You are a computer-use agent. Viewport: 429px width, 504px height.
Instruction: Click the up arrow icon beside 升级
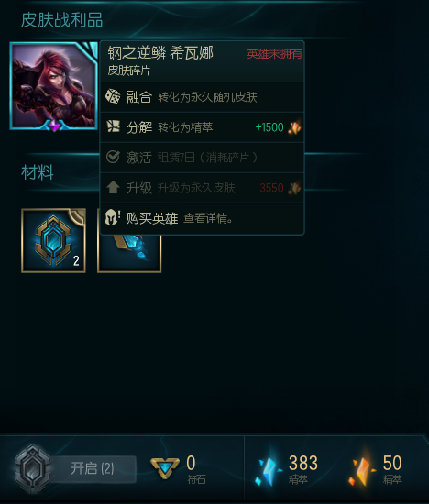click(x=113, y=187)
